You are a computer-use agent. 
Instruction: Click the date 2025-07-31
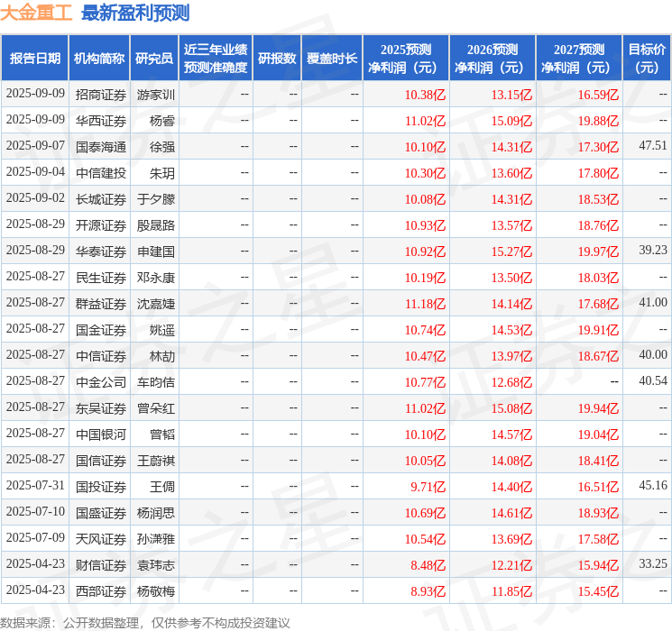[35, 485]
